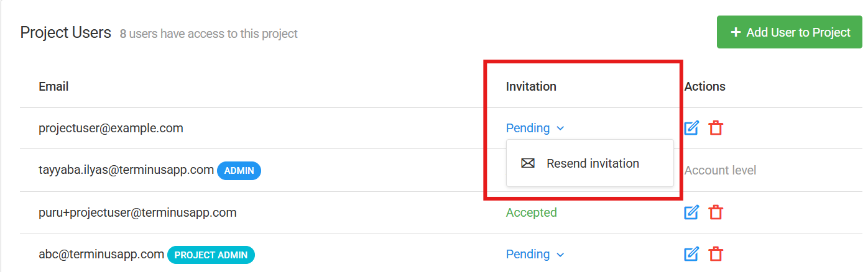868x272 pixels.
Task: Click the envelope icon in the popup
Action: pos(528,163)
